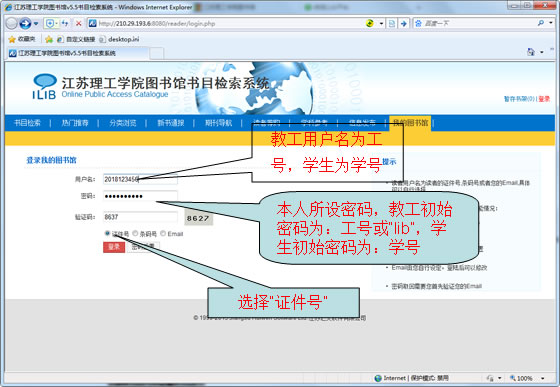Click the 验证码 captcha input field
This screenshot has height=387, width=560.
coord(140,217)
